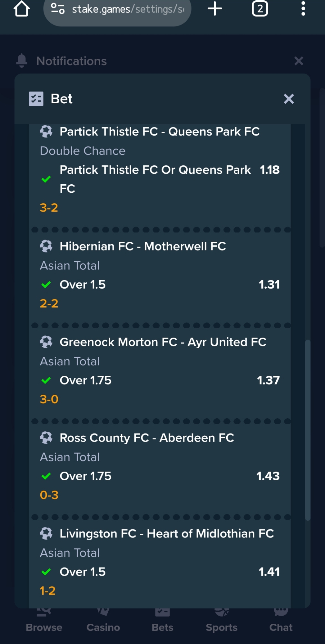Open Ross County FC - Aberdeen FC match
This screenshot has width=325, height=644.
(147, 438)
